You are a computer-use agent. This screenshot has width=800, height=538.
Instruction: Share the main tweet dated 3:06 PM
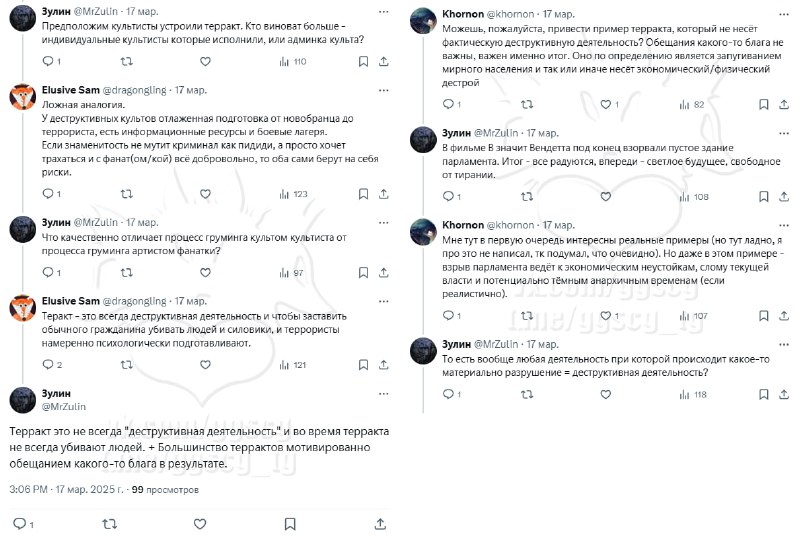(x=380, y=523)
